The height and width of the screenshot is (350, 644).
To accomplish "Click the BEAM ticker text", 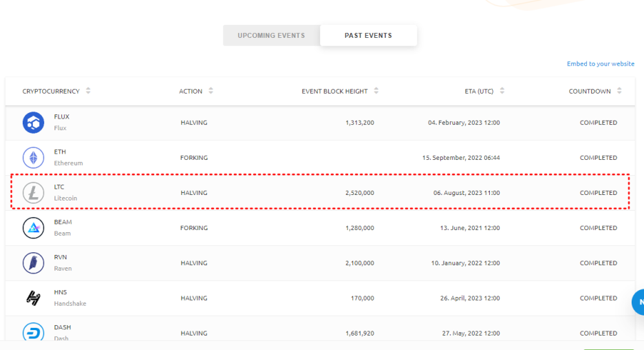I will (x=63, y=222).
